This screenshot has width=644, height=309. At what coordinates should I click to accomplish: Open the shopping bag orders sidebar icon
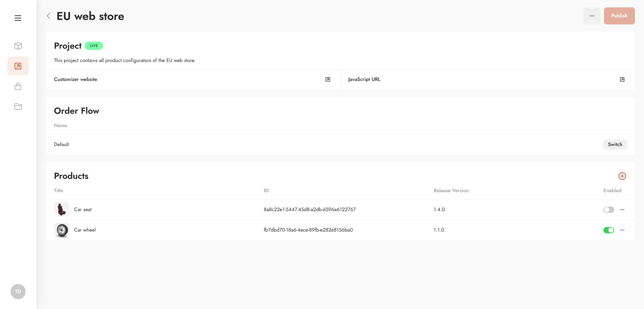tap(18, 87)
